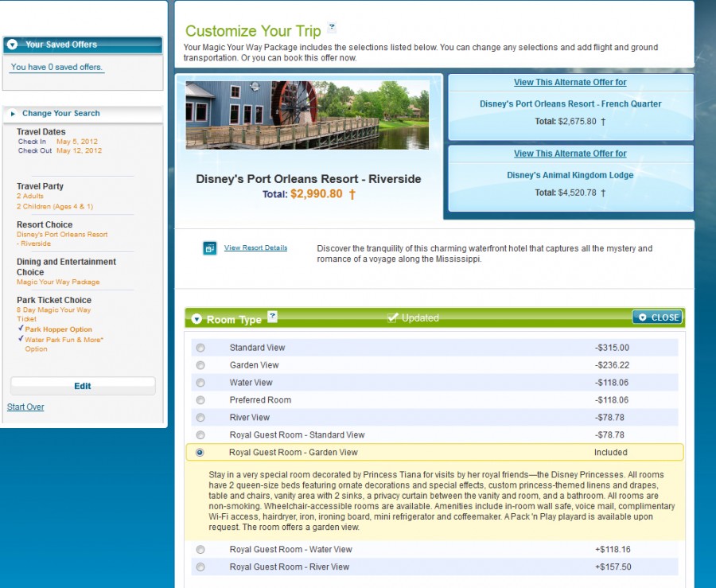Click the Total $2,990.80 amount
Screen dimensions: 716x588
(316, 194)
